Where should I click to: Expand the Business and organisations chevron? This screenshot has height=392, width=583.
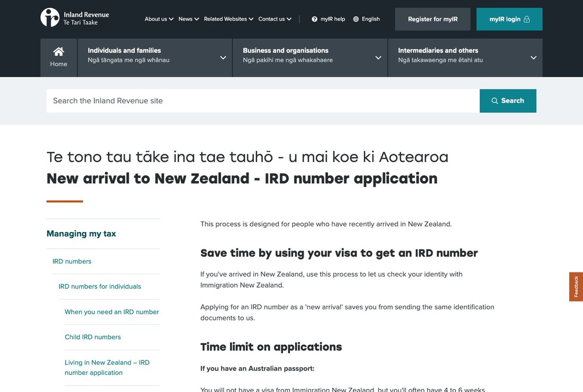click(x=378, y=58)
